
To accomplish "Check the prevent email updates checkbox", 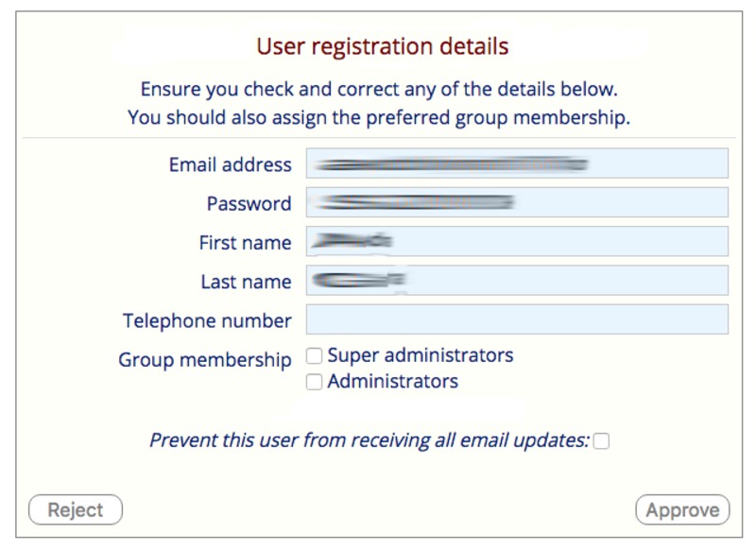I will tap(601, 440).
